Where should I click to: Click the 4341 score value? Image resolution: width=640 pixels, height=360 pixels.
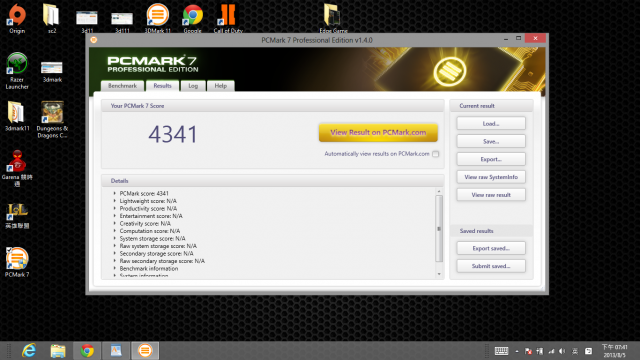[173, 134]
